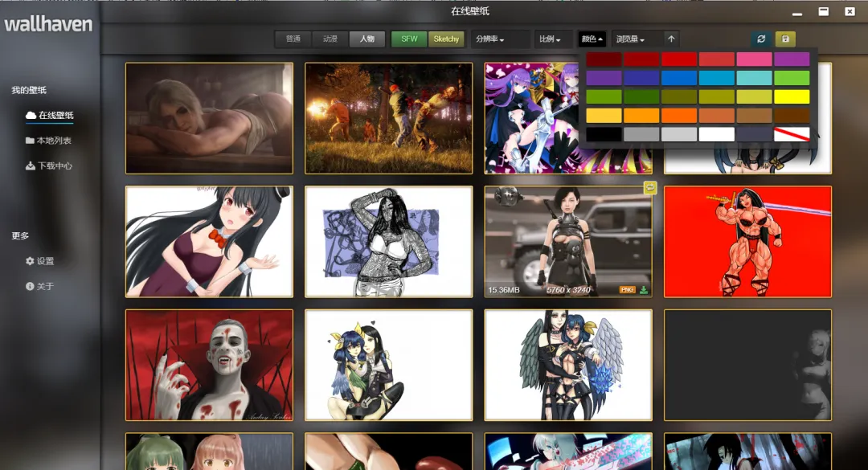The width and height of the screenshot is (868, 470).
Task: Click the 在线壁纸 window title
Action: pyautogui.click(x=469, y=11)
